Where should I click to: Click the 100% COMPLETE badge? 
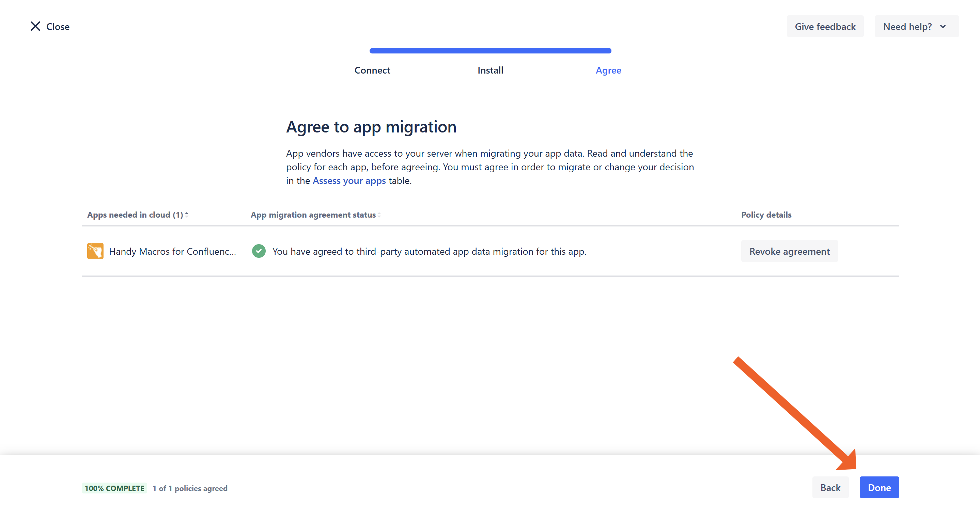(114, 488)
